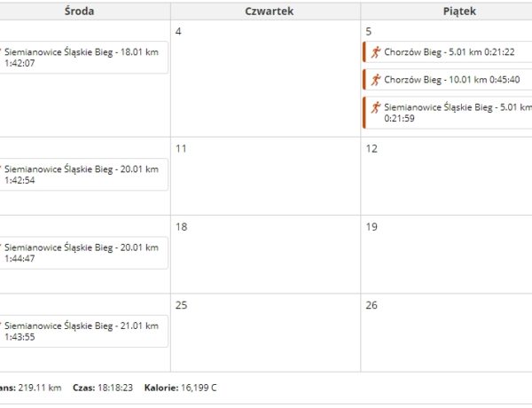The height and width of the screenshot is (408, 532).
Task: Click calendar day 12 cell
Action: (447, 177)
